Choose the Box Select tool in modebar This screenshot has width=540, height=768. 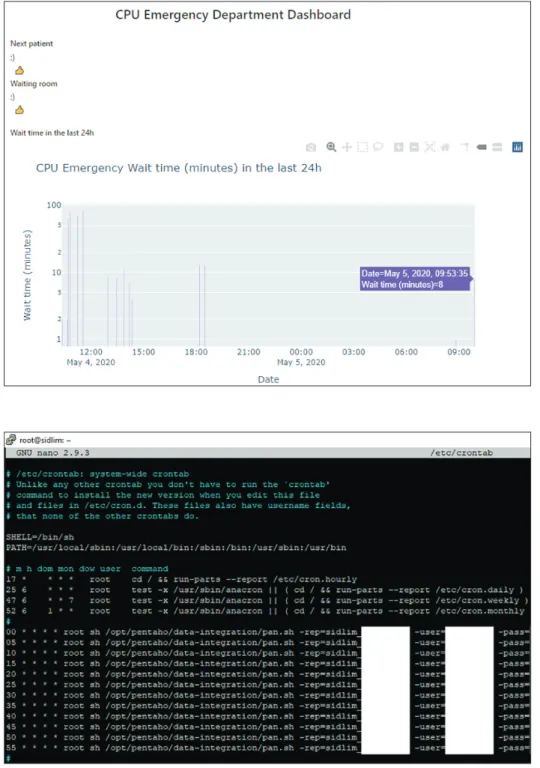click(362, 147)
